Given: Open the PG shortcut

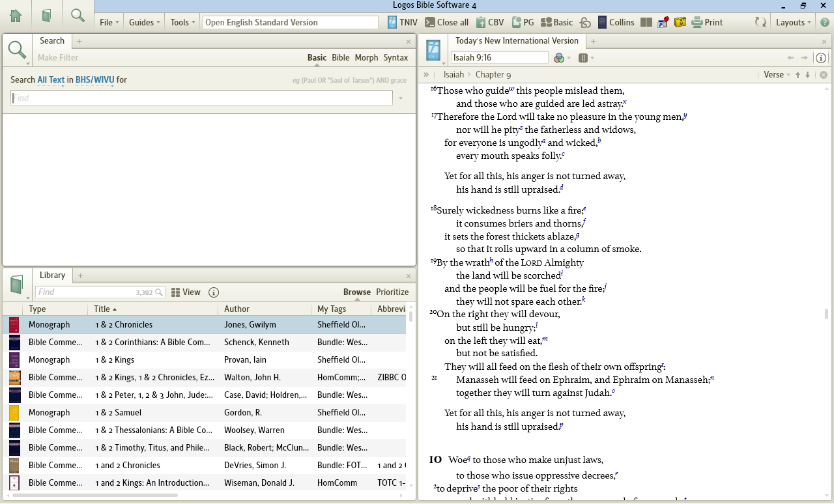Looking at the screenshot, I should pos(523,22).
